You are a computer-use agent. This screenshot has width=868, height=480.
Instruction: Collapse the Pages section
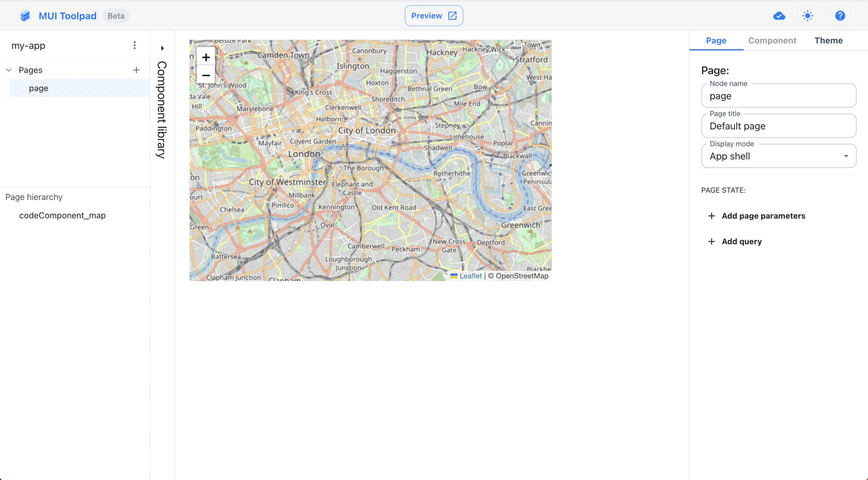8,70
